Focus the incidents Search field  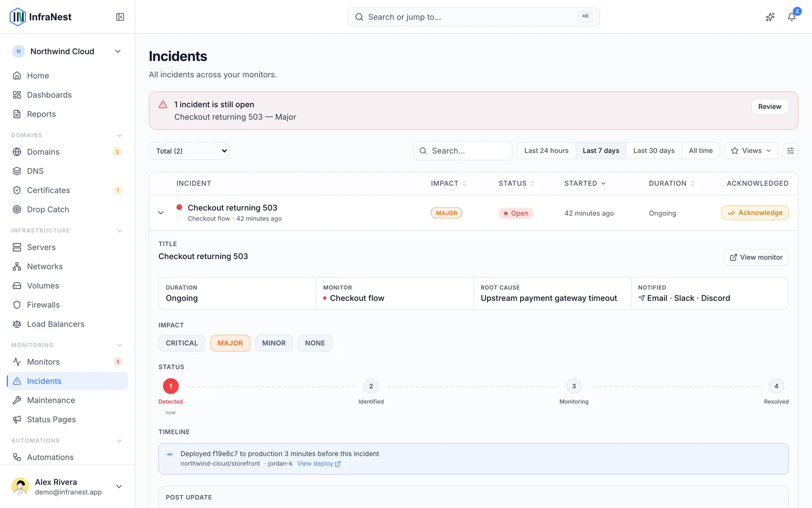[463, 151]
